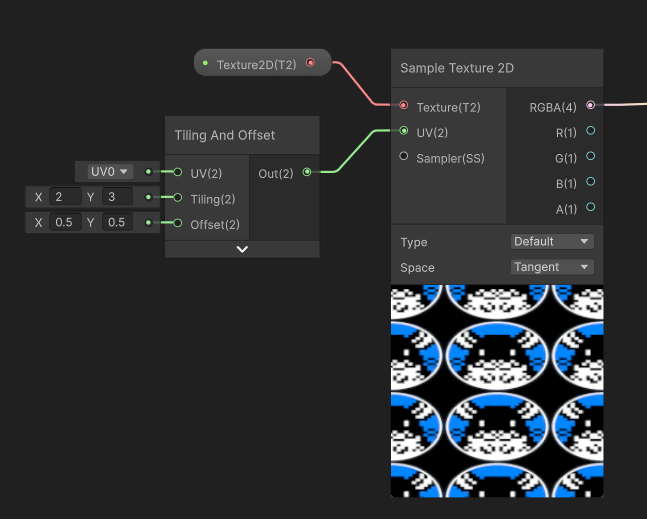Open the Type dropdown set to Default
The image size is (647, 519).
552,241
